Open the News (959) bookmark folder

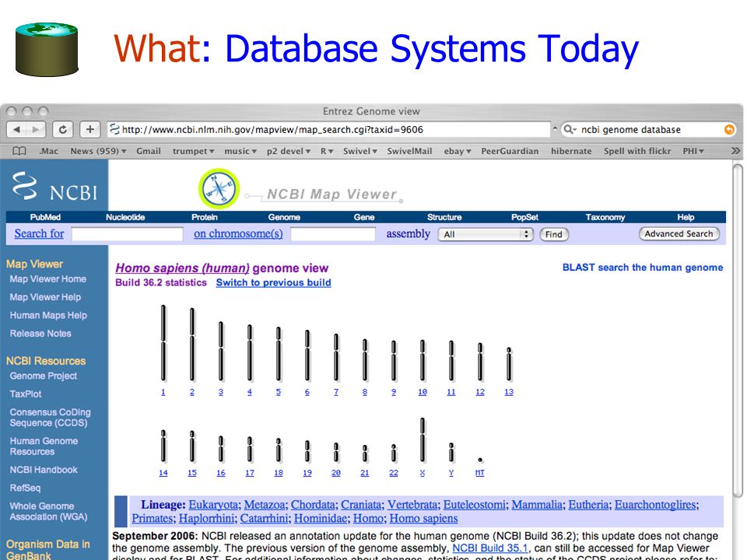pyautogui.click(x=98, y=151)
